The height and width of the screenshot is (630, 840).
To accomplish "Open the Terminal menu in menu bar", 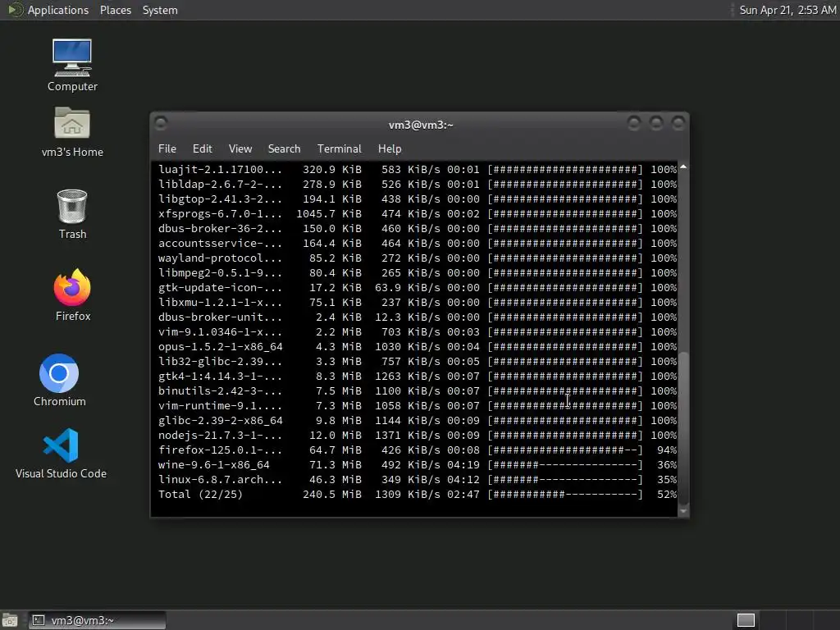I will click(339, 149).
